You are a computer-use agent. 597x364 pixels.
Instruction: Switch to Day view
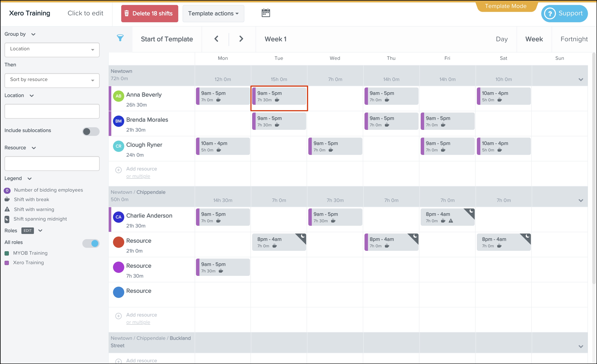[x=501, y=39]
